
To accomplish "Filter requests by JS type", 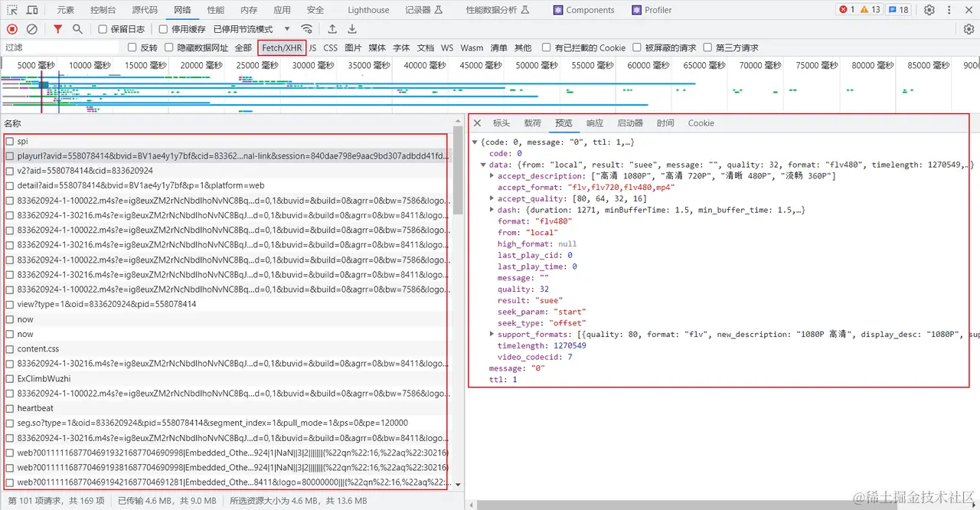I will [x=313, y=47].
